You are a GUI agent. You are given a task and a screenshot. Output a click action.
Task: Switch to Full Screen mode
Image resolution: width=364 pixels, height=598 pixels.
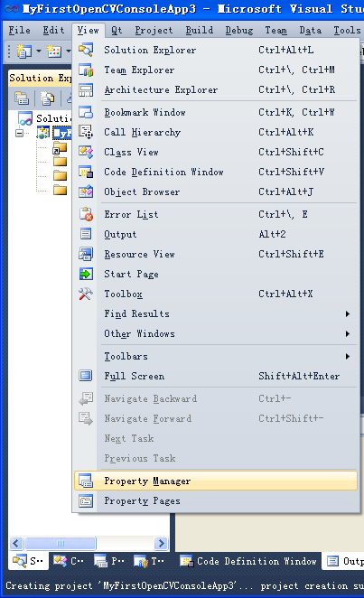(x=216, y=376)
